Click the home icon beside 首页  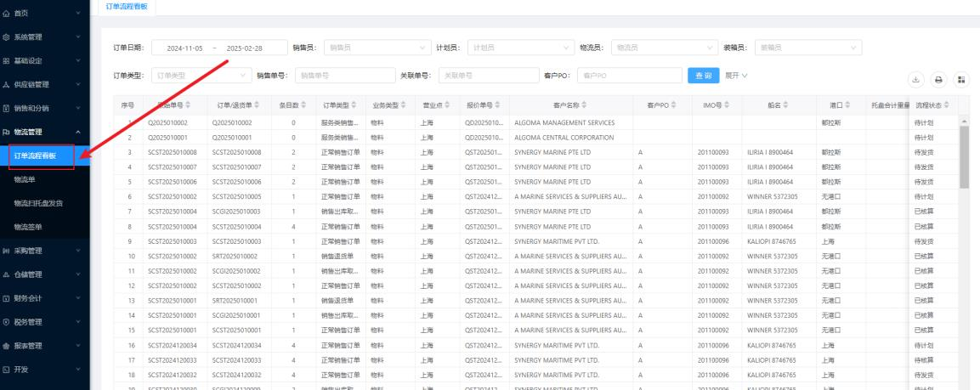click(8, 14)
